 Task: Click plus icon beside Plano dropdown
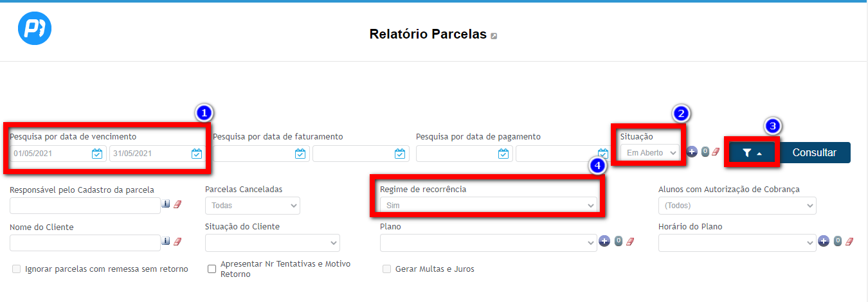[x=604, y=242]
